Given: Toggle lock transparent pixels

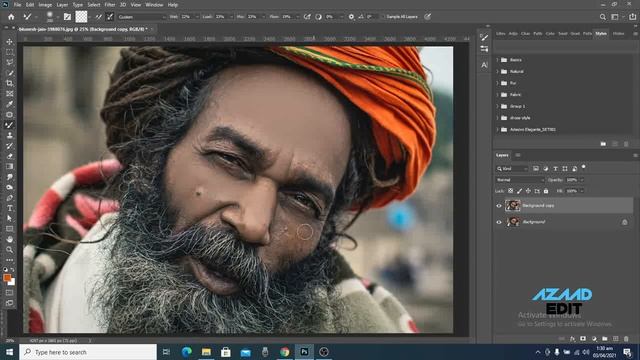Looking at the screenshot, I should pyautogui.click(x=510, y=191).
